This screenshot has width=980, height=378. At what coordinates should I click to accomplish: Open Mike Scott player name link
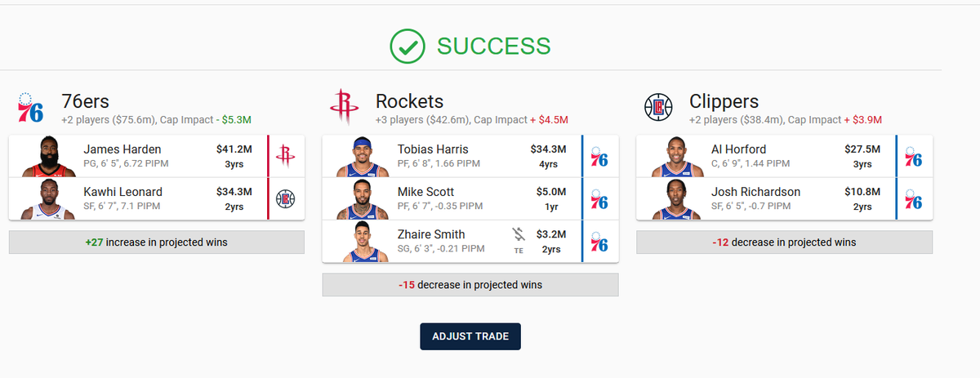425,192
